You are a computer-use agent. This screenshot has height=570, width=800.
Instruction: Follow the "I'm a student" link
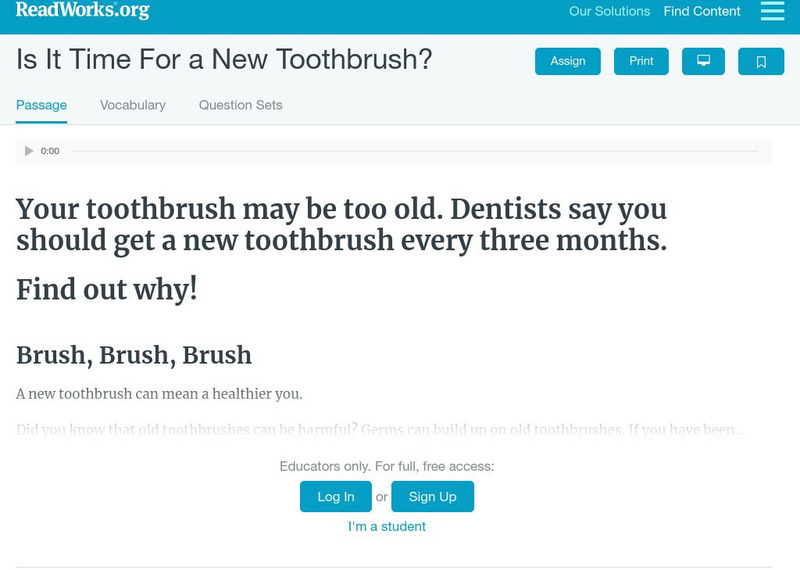coord(387,526)
